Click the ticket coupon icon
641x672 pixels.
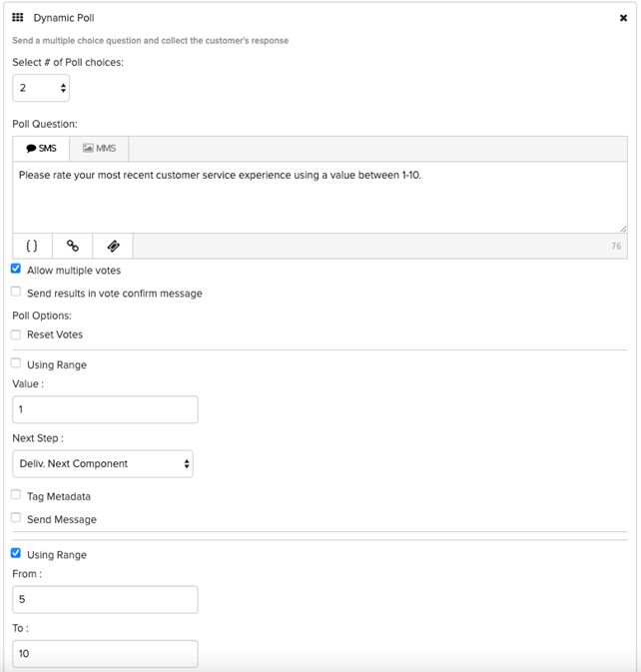[113, 246]
